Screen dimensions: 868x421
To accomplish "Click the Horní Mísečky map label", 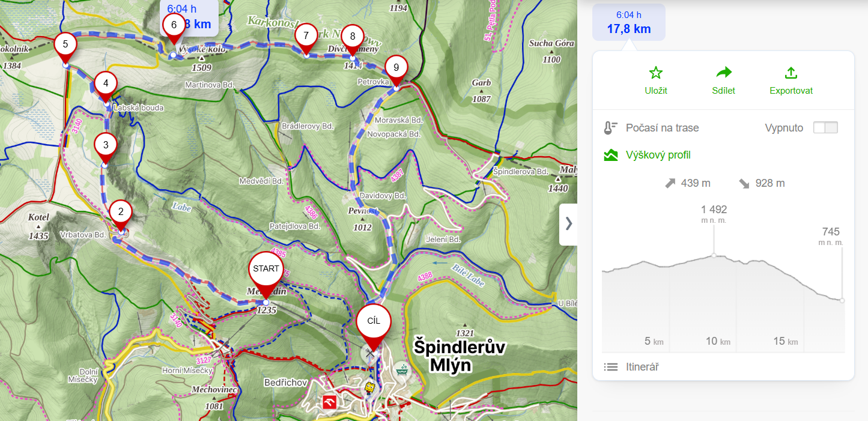I will [187, 371].
